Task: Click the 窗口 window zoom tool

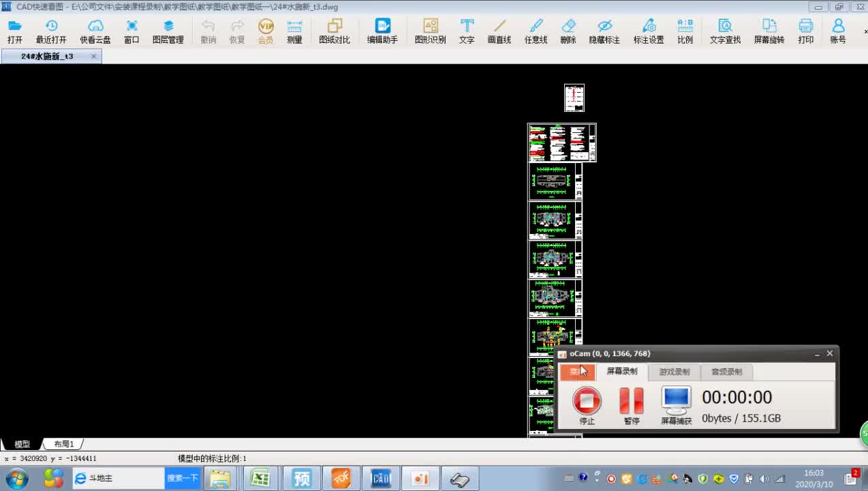Action: click(x=131, y=31)
